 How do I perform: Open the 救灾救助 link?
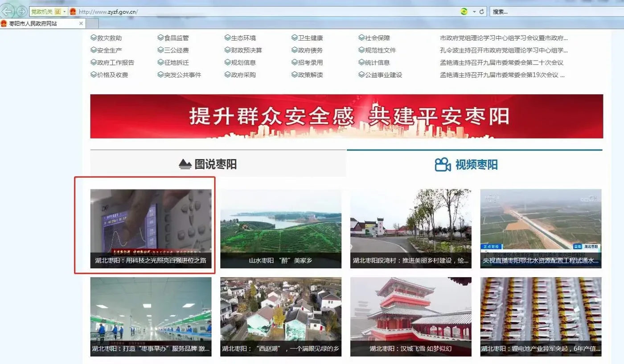pyautogui.click(x=109, y=38)
